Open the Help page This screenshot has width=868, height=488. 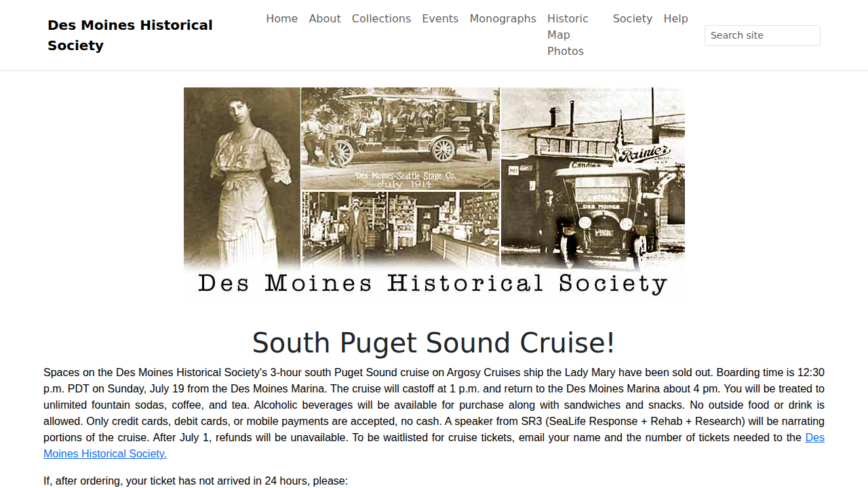(x=675, y=18)
